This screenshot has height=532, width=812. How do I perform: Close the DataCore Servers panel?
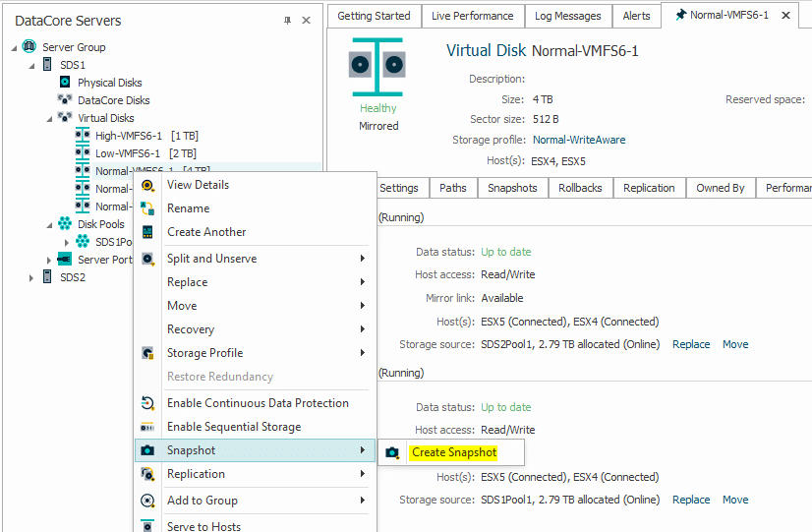pyautogui.click(x=306, y=21)
